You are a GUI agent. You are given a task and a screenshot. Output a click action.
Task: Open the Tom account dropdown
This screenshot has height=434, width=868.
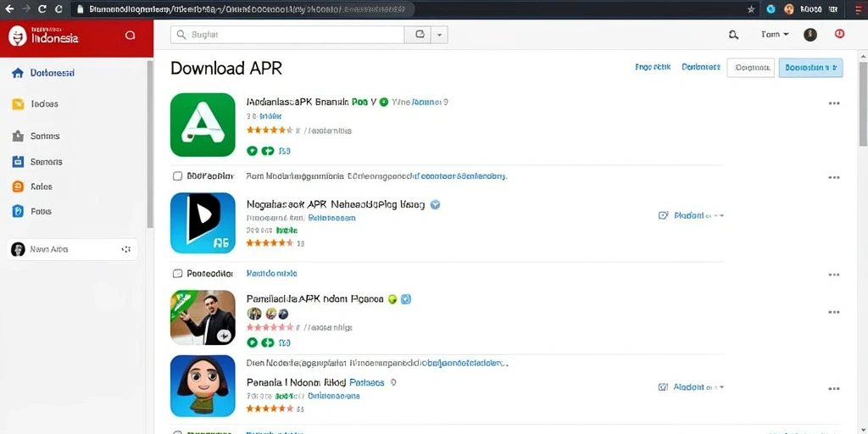pos(775,34)
